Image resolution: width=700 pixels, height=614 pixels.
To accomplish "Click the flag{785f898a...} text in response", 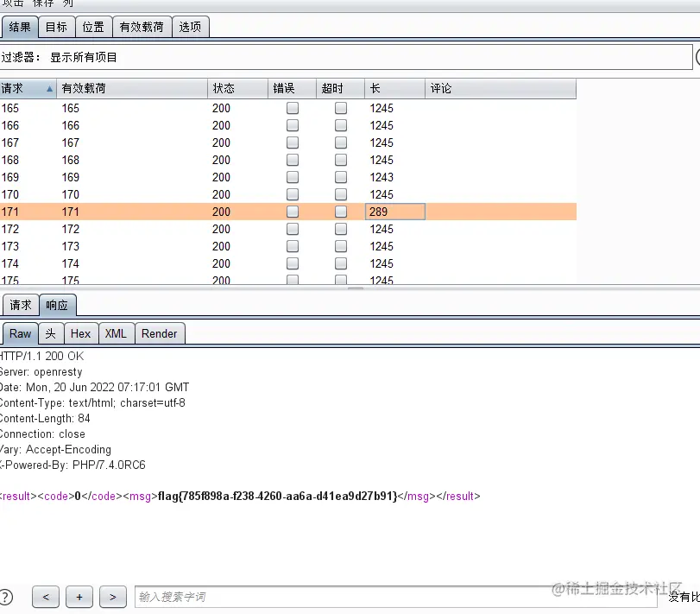I will pyautogui.click(x=277, y=496).
